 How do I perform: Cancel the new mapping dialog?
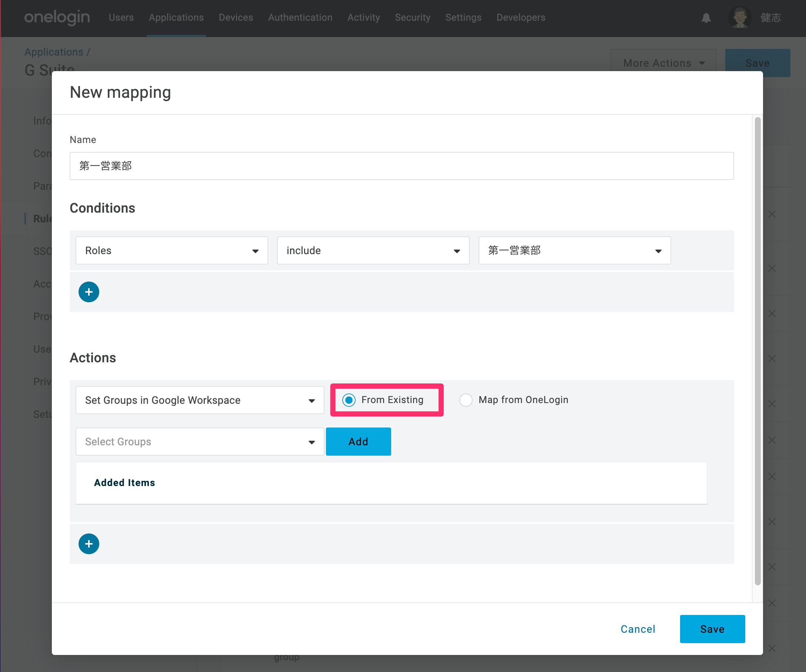638,629
